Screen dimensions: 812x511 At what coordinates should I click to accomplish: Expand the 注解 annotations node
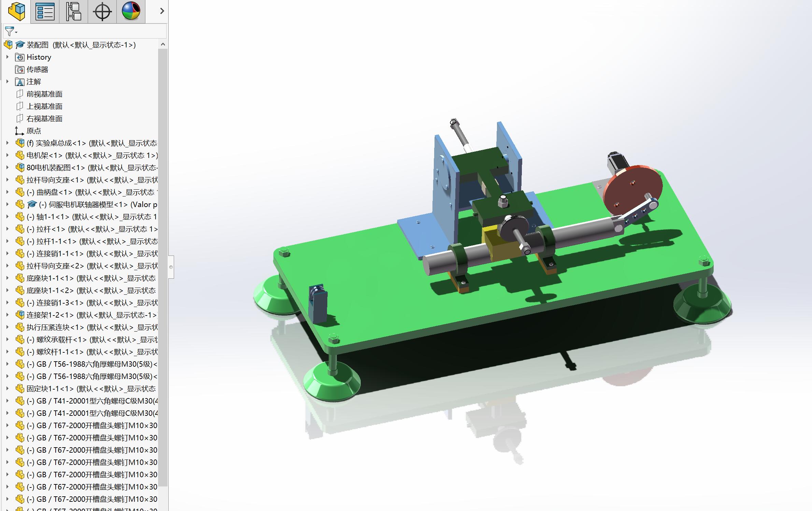tap(7, 82)
